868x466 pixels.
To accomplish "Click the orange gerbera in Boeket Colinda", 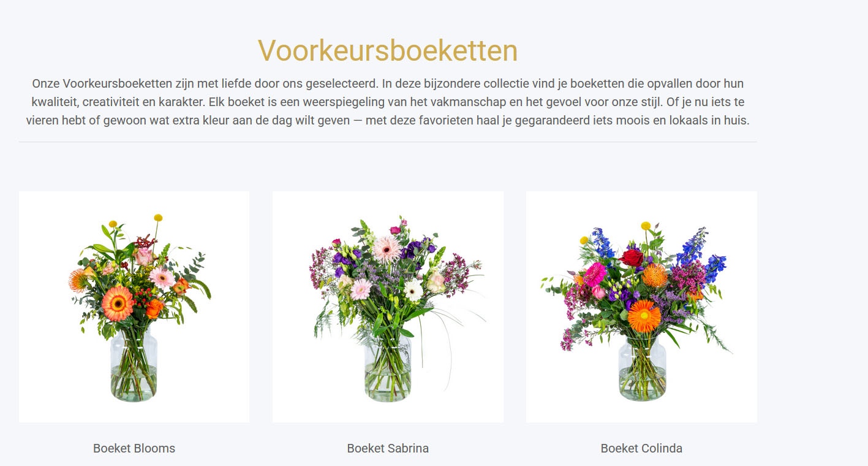I will pos(644,316).
